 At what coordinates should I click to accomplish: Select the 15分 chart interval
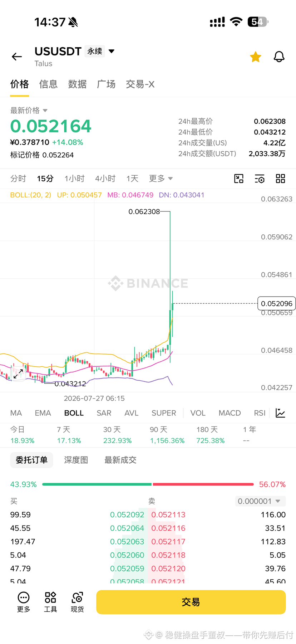[x=45, y=179]
